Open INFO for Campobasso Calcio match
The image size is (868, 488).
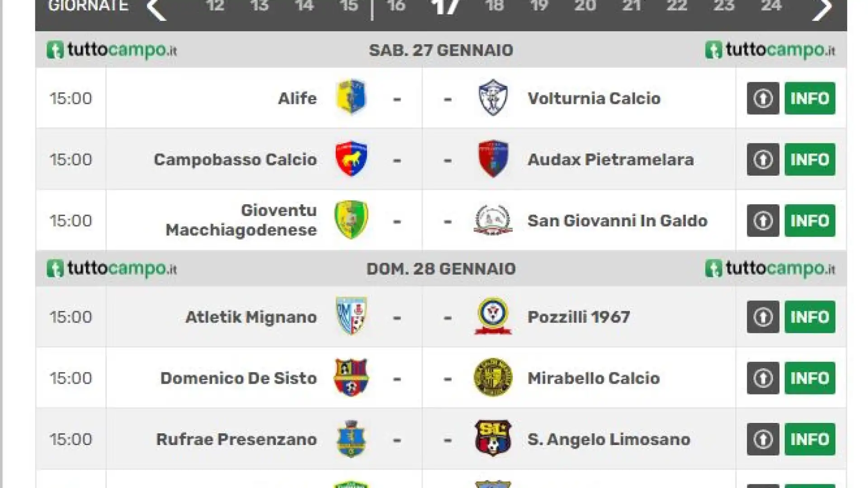click(x=810, y=160)
